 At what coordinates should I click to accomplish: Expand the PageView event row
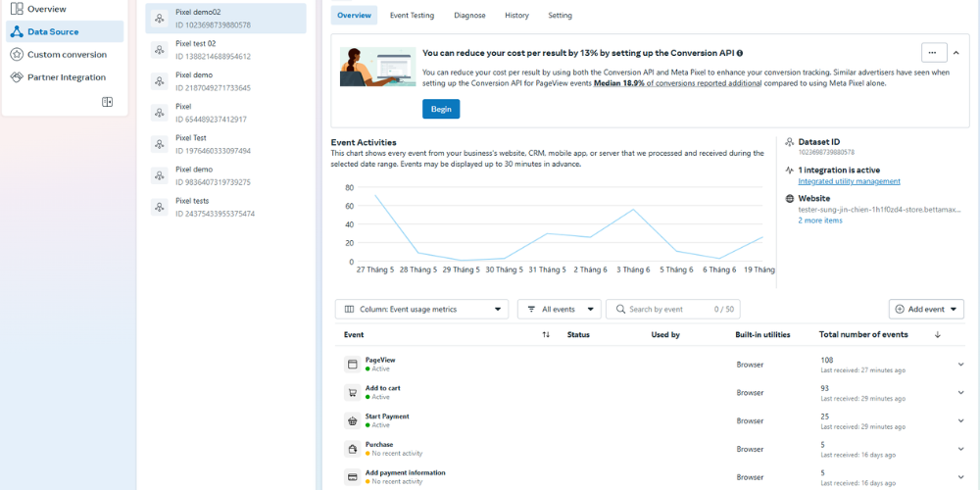pyautogui.click(x=960, y=365)
